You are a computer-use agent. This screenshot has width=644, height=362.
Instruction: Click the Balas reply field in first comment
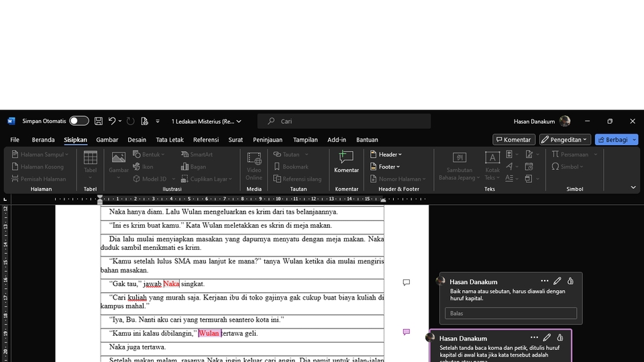(x=511, y=314)
